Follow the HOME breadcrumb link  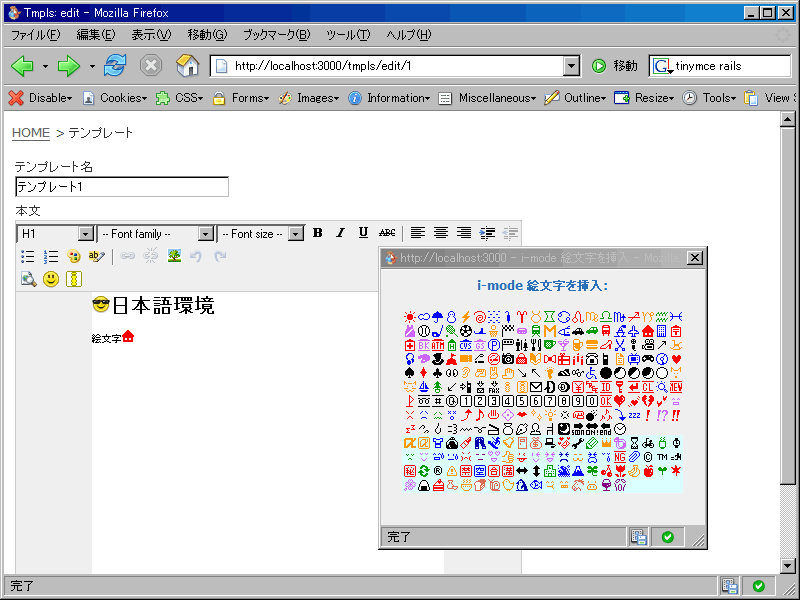pos(31,133)
